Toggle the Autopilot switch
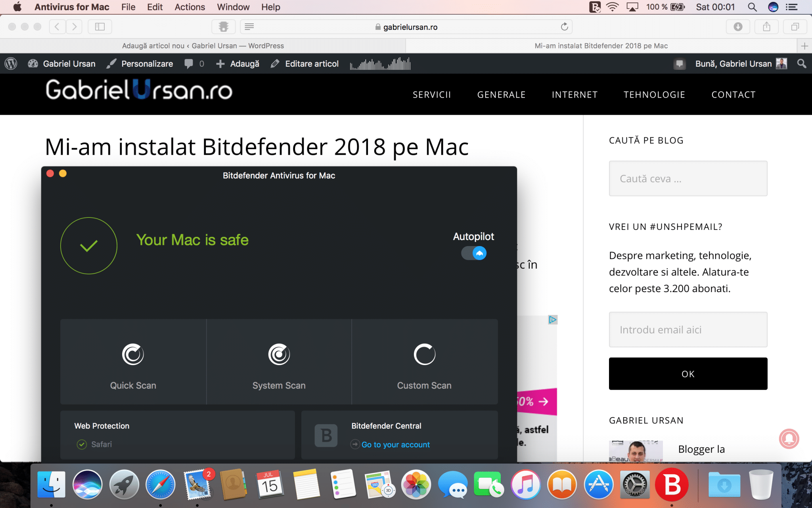The image size is (812, 508). point(474,253)
